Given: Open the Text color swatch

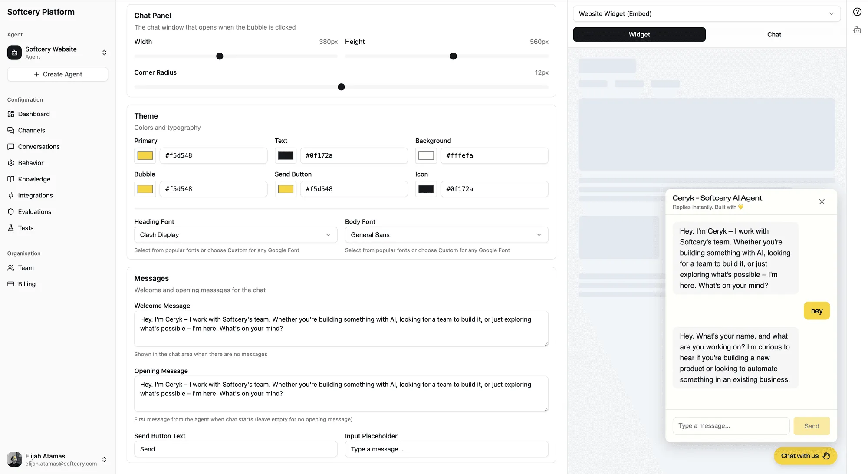Looking at the screenshot, I should [x=286, y=155].
